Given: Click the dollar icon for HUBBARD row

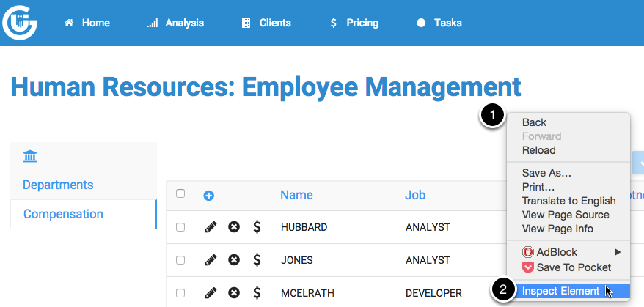Looking at the screenshot, I should [x=257, y=227].
